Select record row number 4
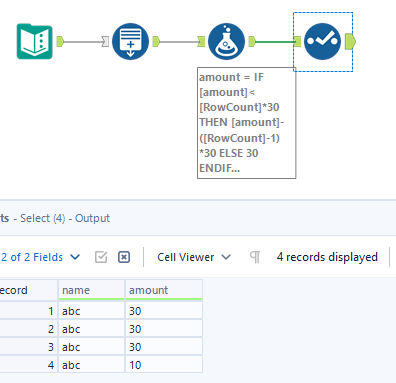396x383 pixels. (x=29, y=365)
